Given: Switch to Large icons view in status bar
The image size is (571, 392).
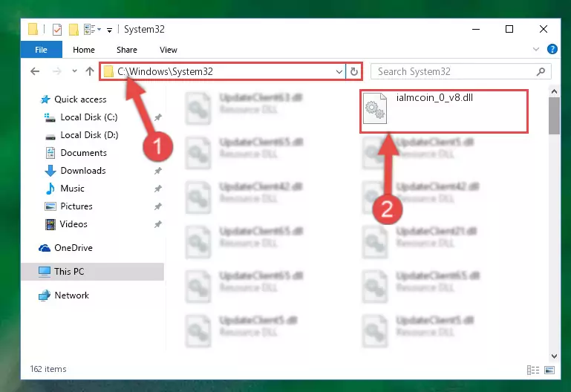Looking at the screenshot, I should pos(549,370).
